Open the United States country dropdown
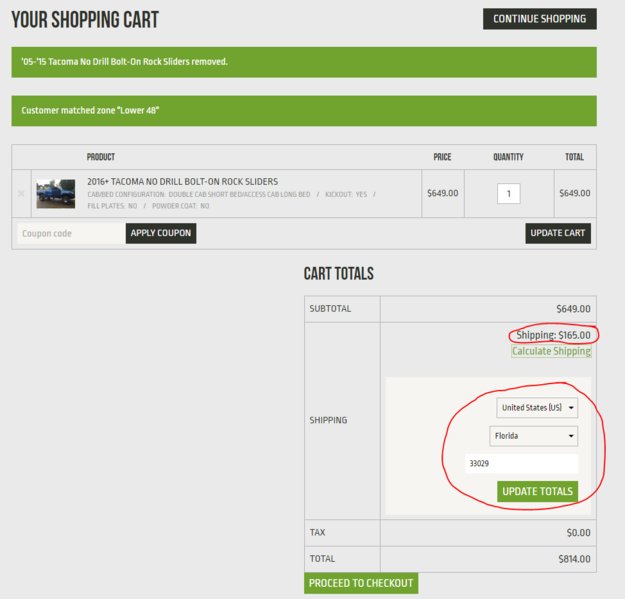This screenshot has width=625, height=599. tap(537, 408)
